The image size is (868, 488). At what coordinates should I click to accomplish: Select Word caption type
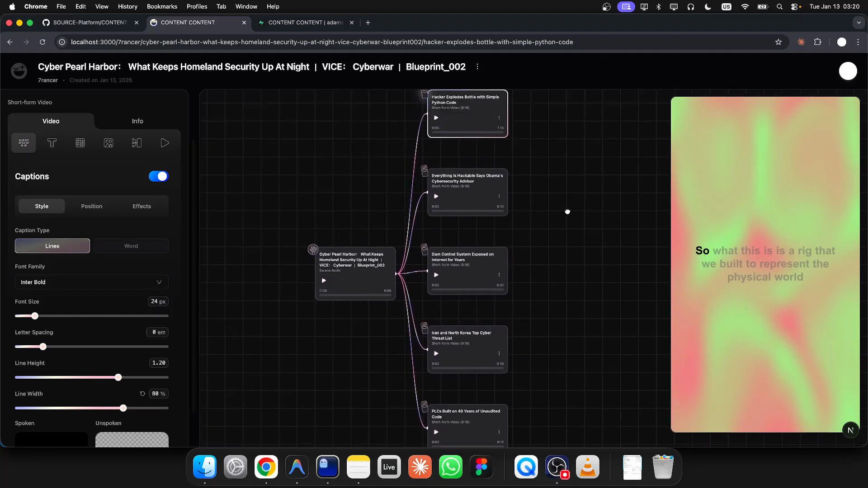click(x=131, y=246)
